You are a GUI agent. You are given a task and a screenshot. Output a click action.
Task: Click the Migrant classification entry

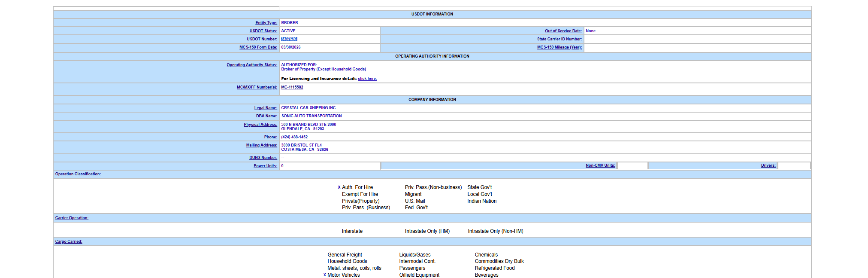click(x=413, y=194)
